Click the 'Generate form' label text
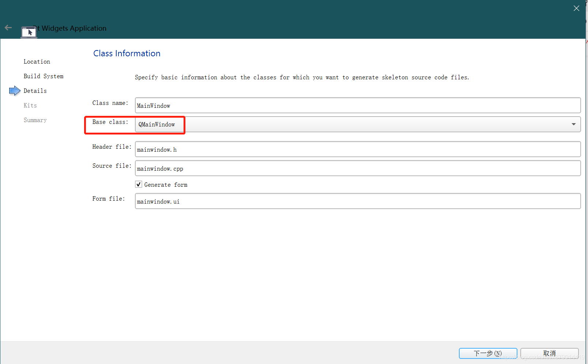The width and height of the screenshot is (588, 364). (x=166, y=185)
